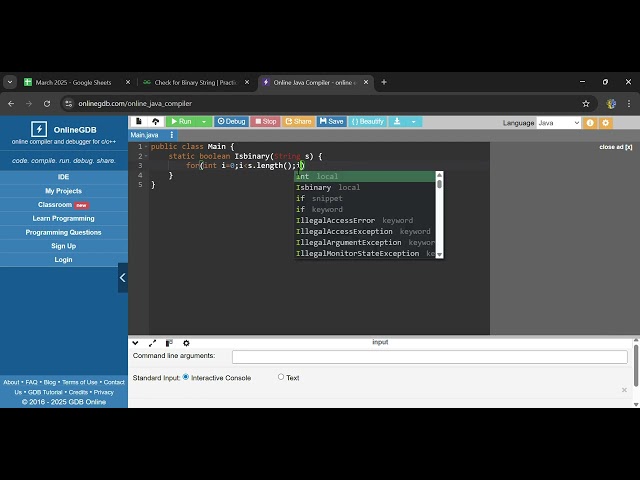The image size is (640, 480).
Task: Open My Projects in sidebar
Action: tap(63, 191)
